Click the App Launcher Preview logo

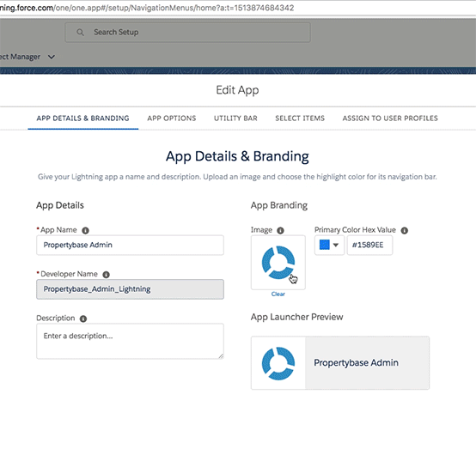(278, 363)
